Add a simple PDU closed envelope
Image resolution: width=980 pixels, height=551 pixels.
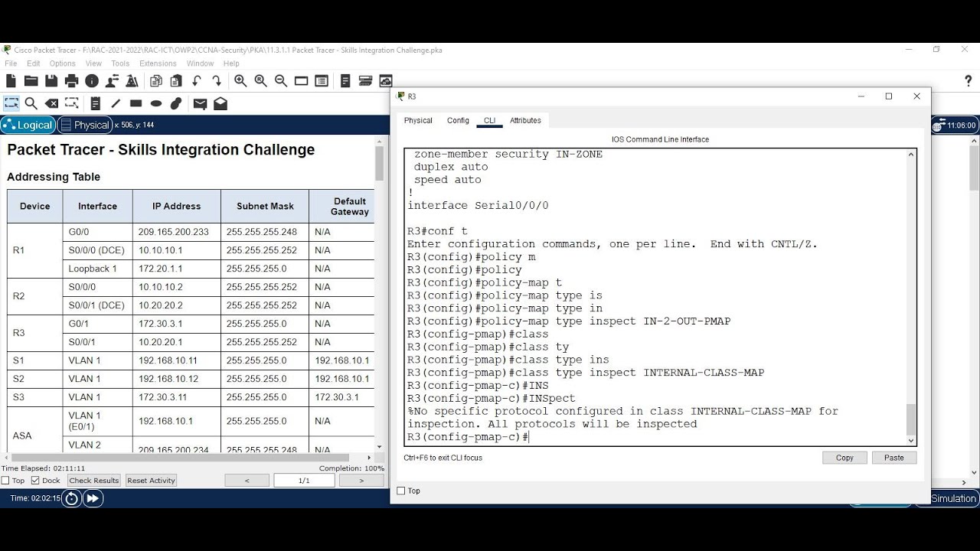[200, 103]
